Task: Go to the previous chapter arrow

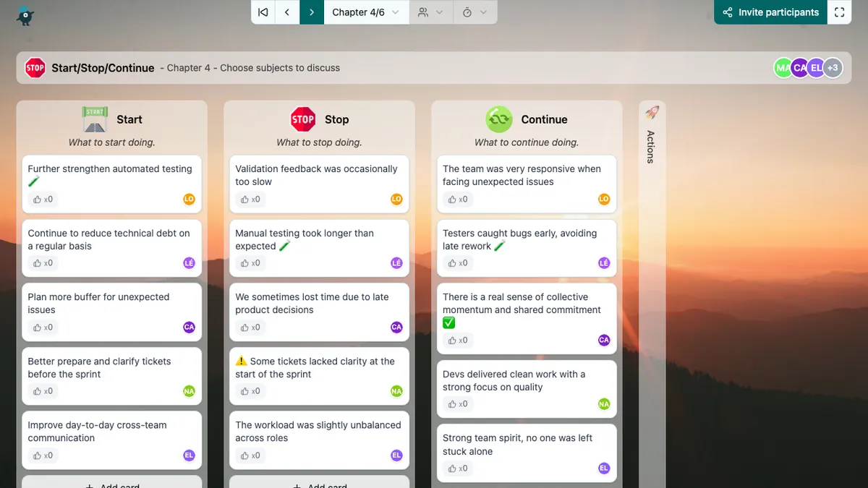Action: [287, 12]
